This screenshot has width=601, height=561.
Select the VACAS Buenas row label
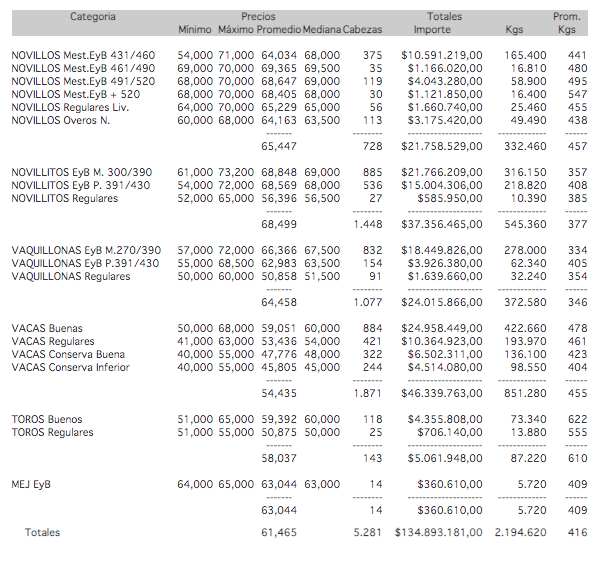tap(46, 328)
